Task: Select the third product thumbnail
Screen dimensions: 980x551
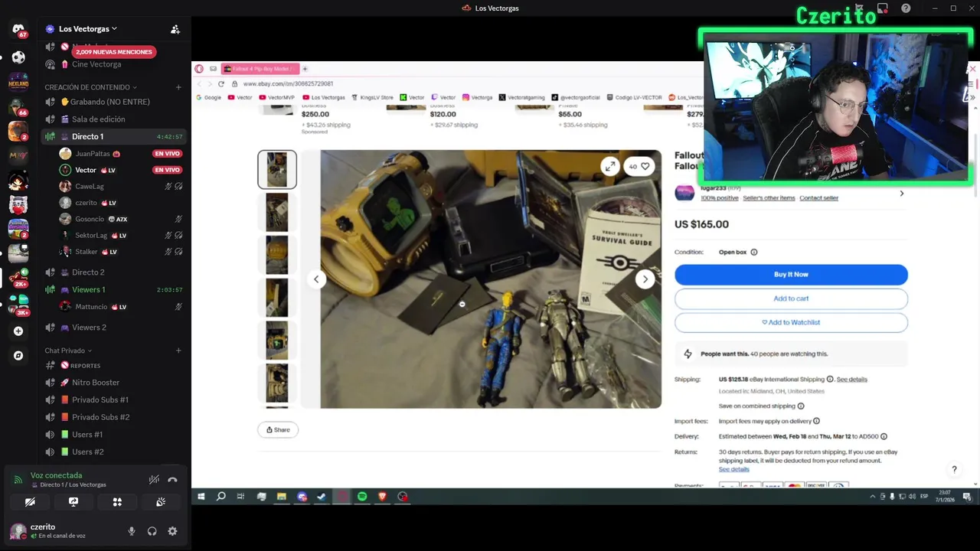Action: coord(277,255)
